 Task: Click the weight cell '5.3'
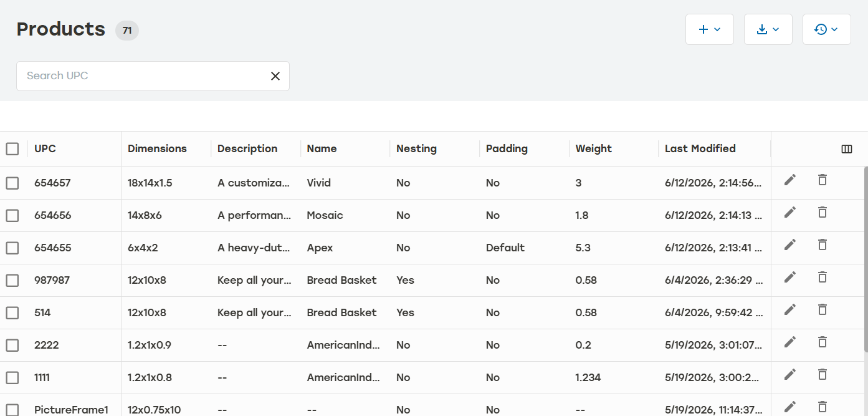point(583,248)
